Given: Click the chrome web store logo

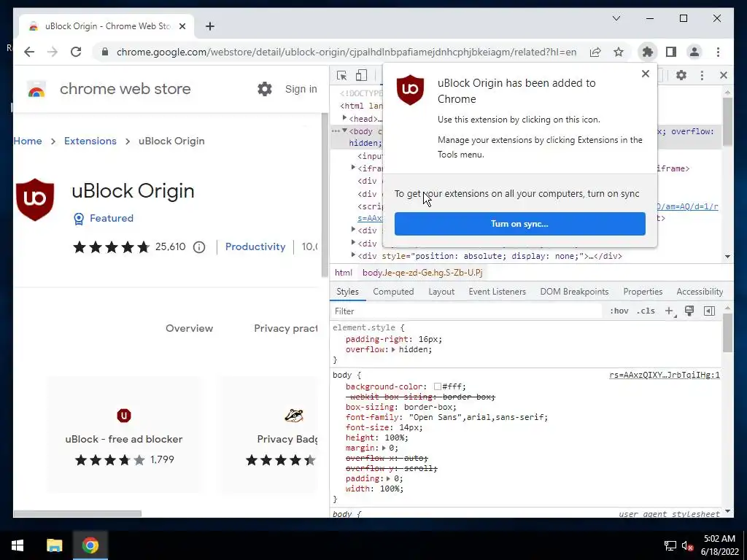Looking at the screenshot, I should (x=36, y=89).
